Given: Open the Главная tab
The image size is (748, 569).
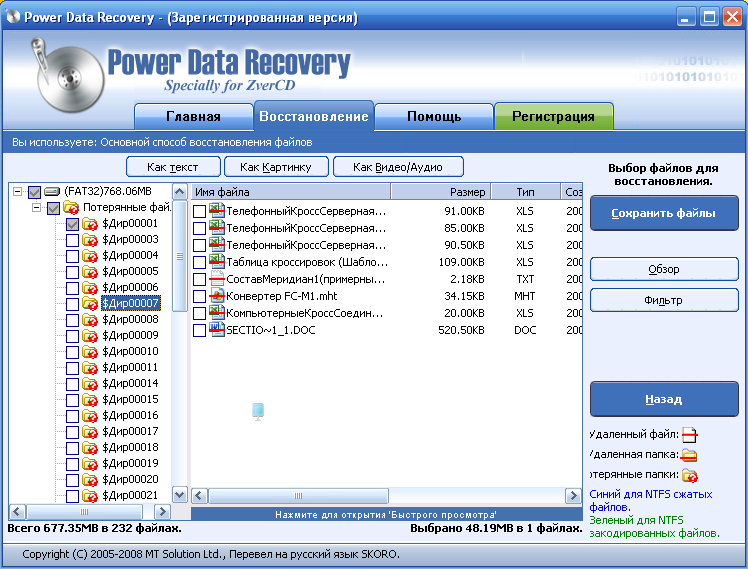Looking at the screenshot, I should tap(193, 116).
